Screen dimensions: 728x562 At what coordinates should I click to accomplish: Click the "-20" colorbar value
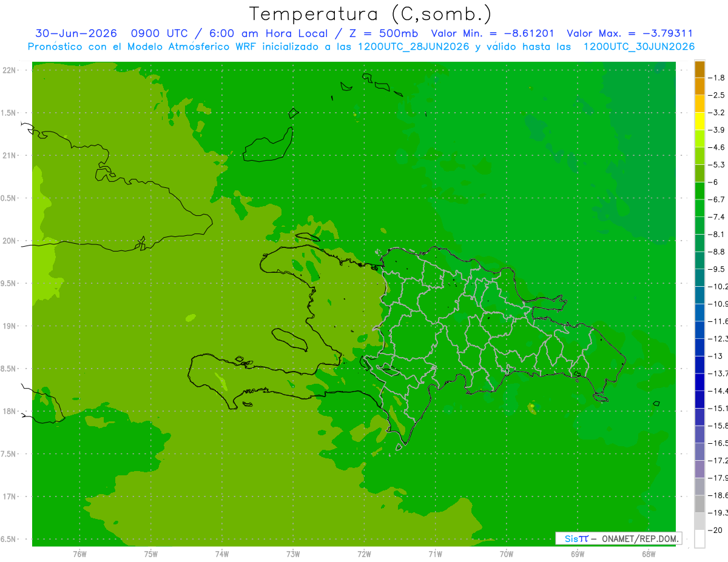point(715,530)
